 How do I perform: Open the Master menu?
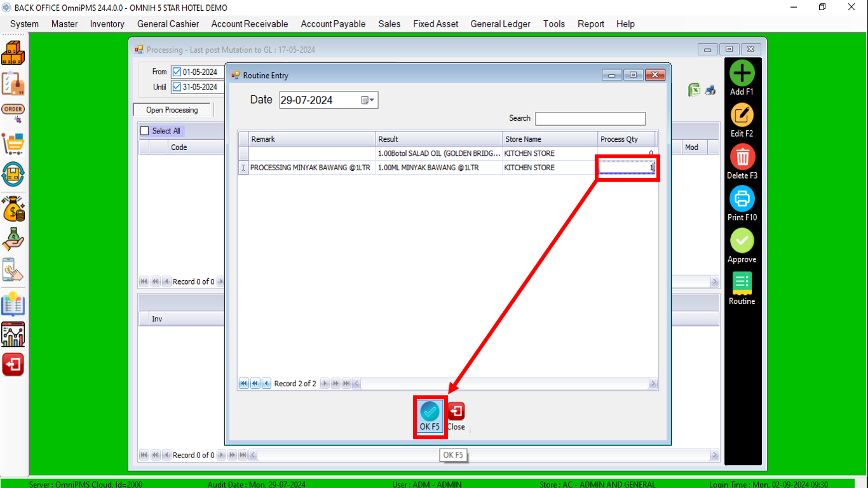[65, 24]
